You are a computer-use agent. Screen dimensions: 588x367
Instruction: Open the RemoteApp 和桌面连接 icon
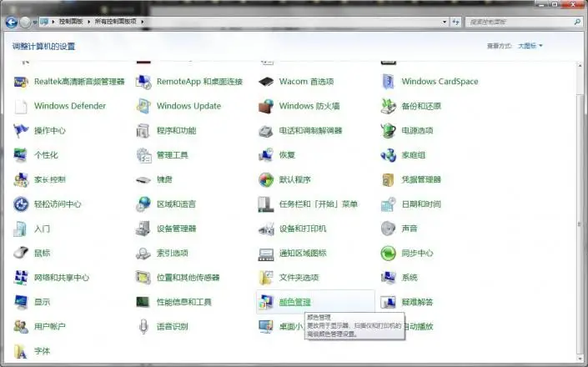143,82
